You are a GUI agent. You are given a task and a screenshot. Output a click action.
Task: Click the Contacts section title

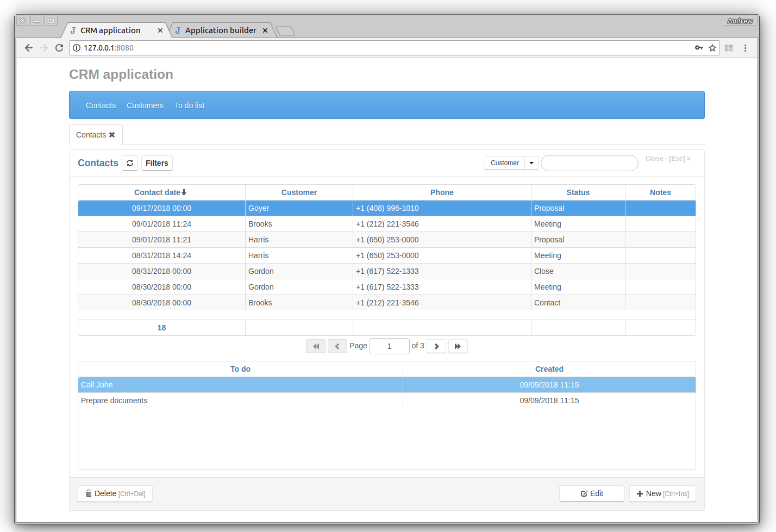coord(98,163)
